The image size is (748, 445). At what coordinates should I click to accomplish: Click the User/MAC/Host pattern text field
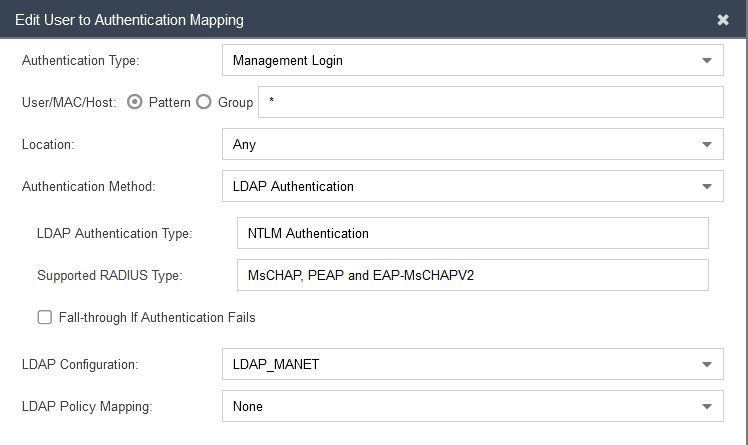coord(490,102)
